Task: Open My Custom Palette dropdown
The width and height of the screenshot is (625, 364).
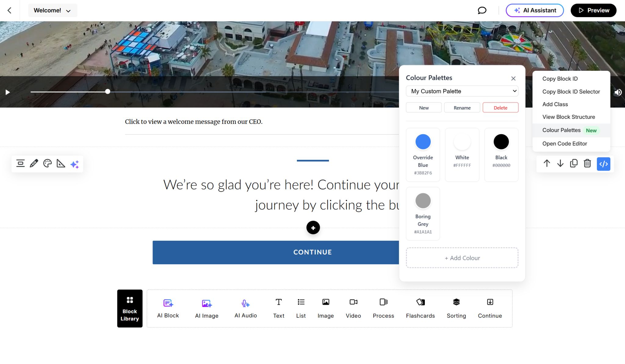Action: [462, 91]
